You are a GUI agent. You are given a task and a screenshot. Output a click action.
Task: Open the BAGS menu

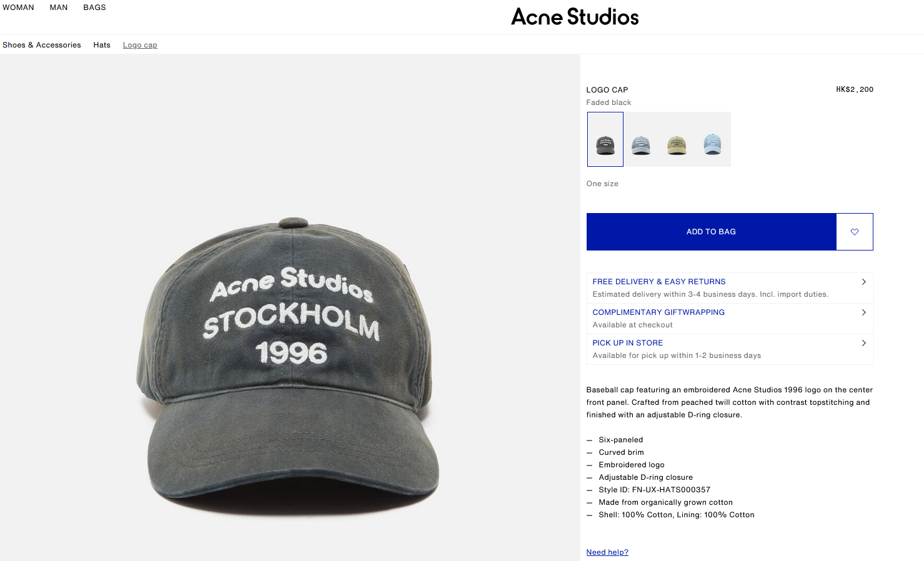pyautogui.click(x=94, y=7)
